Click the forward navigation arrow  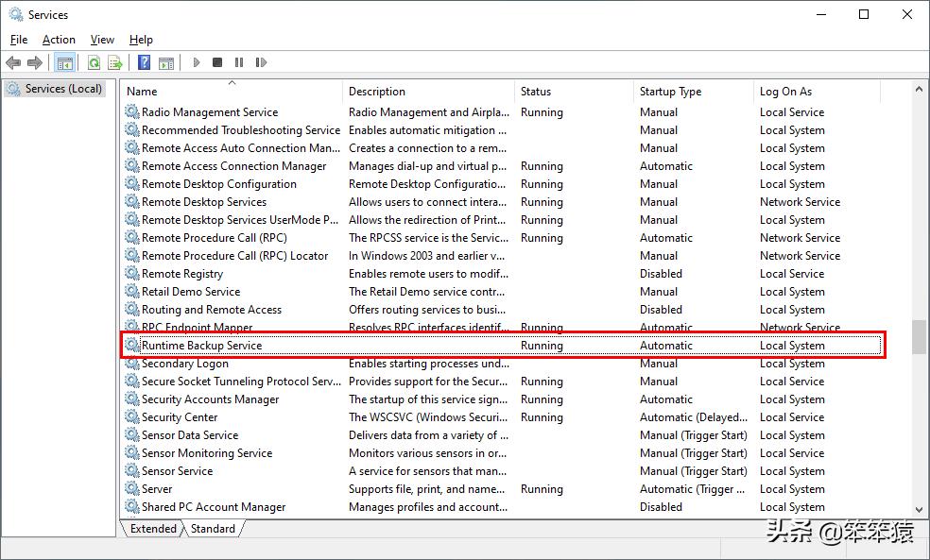click(35, 62)
